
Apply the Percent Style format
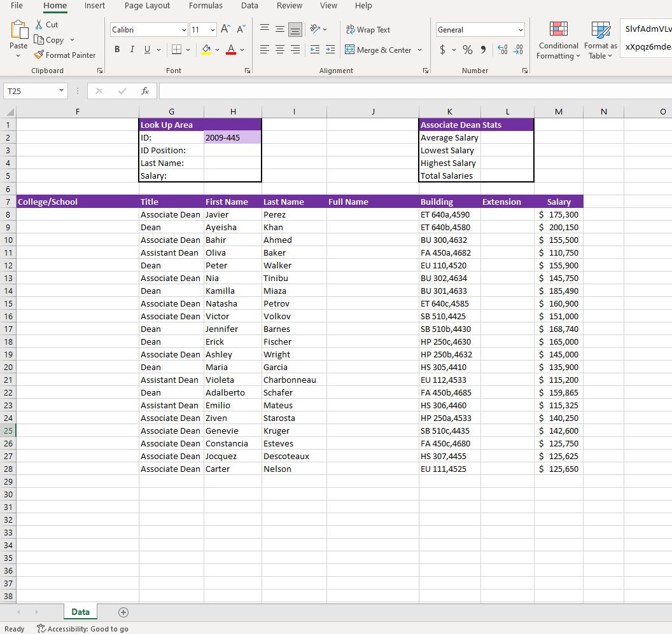tap(467, 49)
